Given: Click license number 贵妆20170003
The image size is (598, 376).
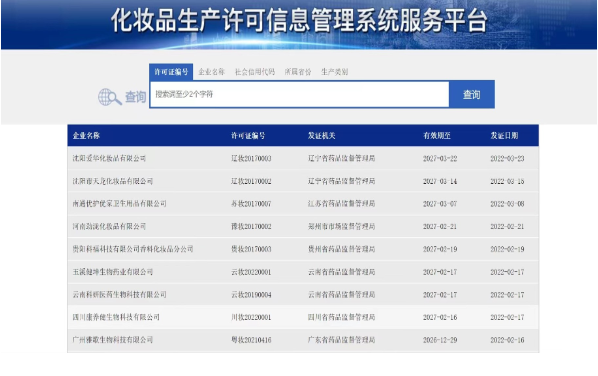Looking at the screenshot, I should pos(251,249).
